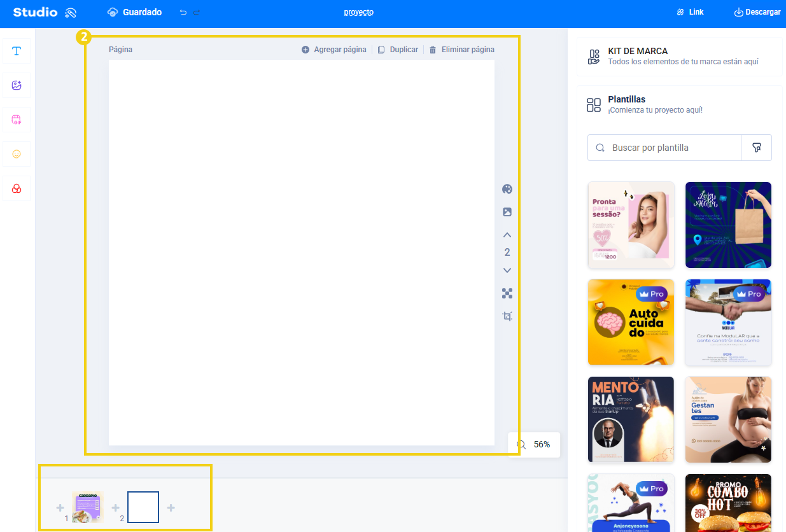Click the Buscar por plantilla search field
The image size is (786, 532).
pyautogui.click(x=664, y=148)
